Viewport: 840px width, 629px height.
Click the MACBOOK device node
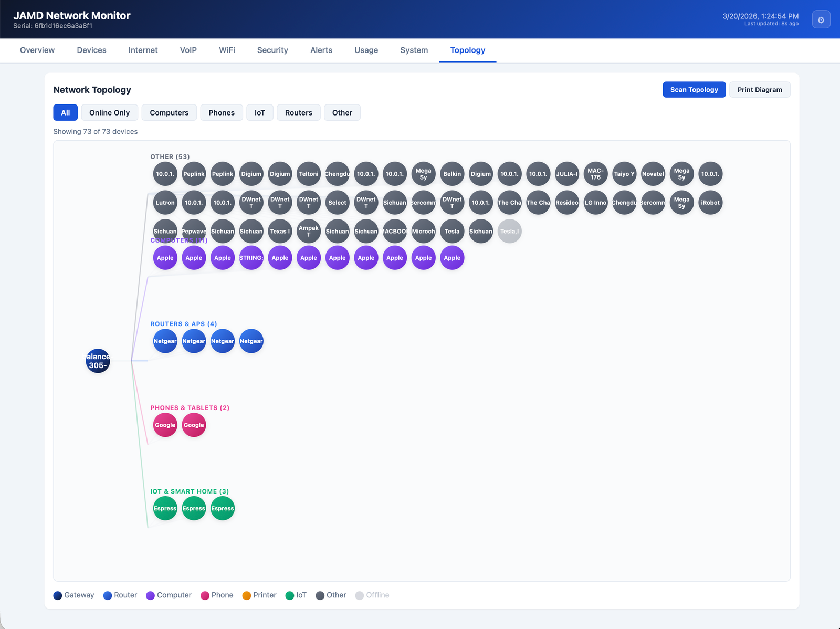click(x=395, y=231)
